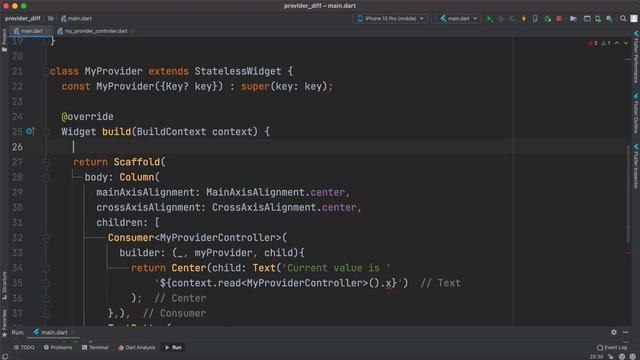Run main.dart with the green play icon
The image size is (640, 360).
(x=490, y=19)
